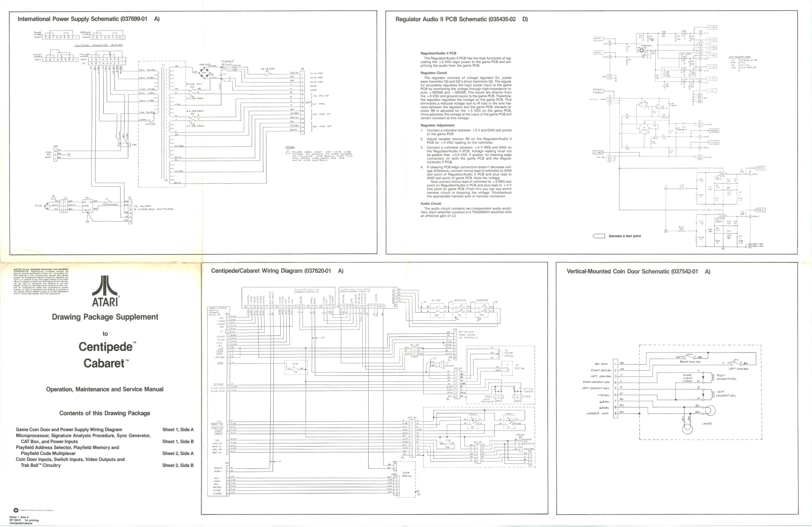Click the 'DIODE (1N4001)' annotation

tap(688, 378)
